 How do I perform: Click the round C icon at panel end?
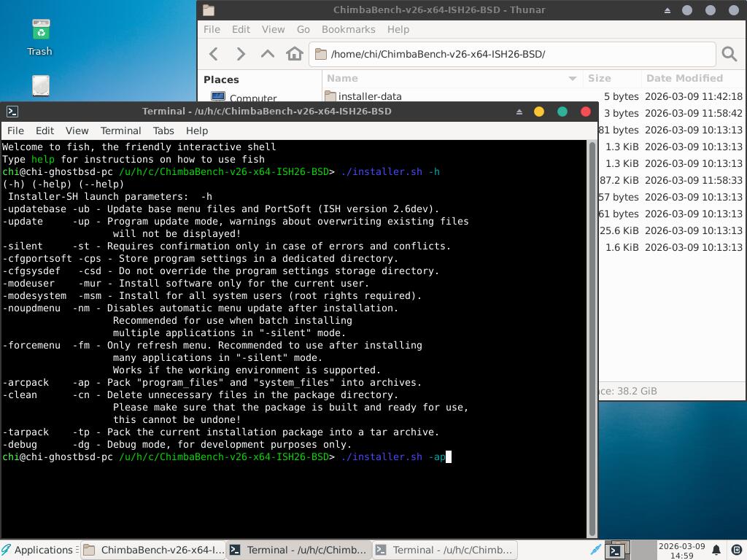(736, 550)
